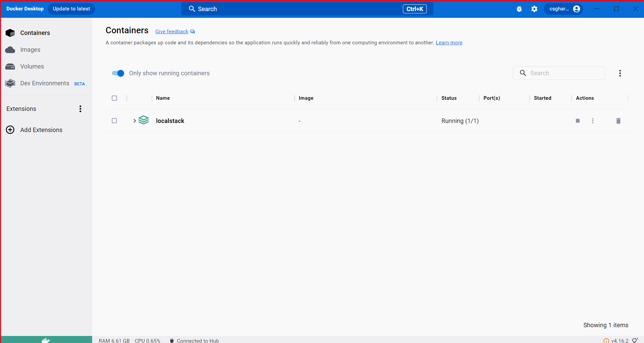Click the Containers cube icon in sidebar
Screen dimensions: 644x343
point(10,33)
